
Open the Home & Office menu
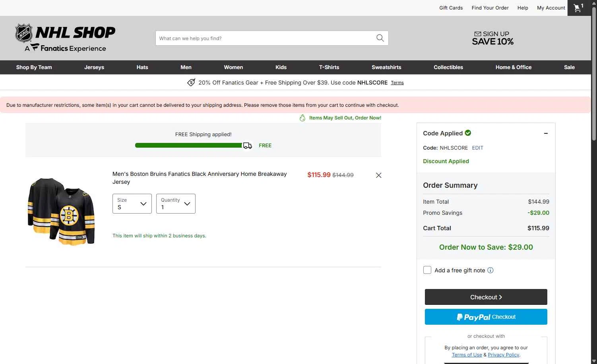coord(514,67)
